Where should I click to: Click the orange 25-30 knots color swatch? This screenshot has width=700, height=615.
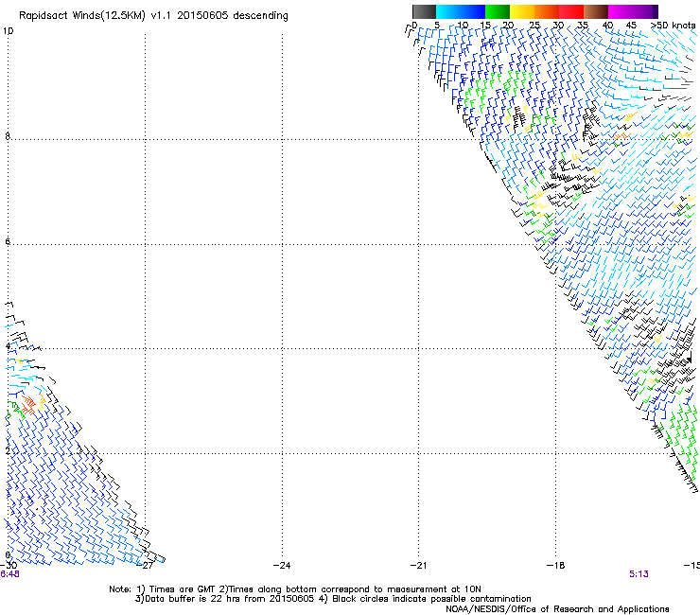[547, 11]
